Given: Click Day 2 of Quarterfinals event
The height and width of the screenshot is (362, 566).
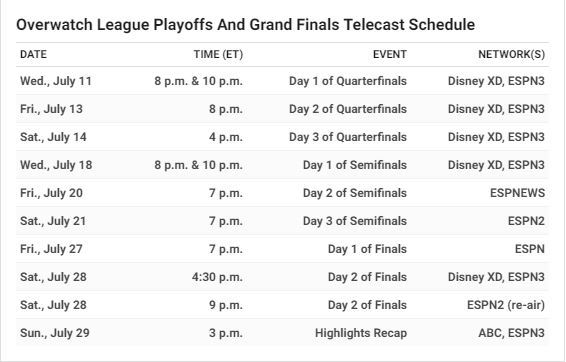Looking at the screenshot, I should [x=348, y=109].
